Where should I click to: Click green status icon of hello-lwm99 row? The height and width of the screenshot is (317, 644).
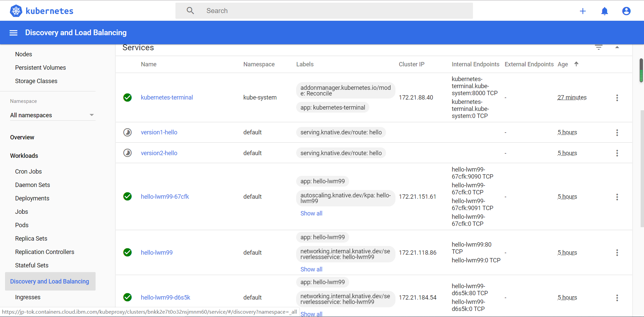coord(127,252)
